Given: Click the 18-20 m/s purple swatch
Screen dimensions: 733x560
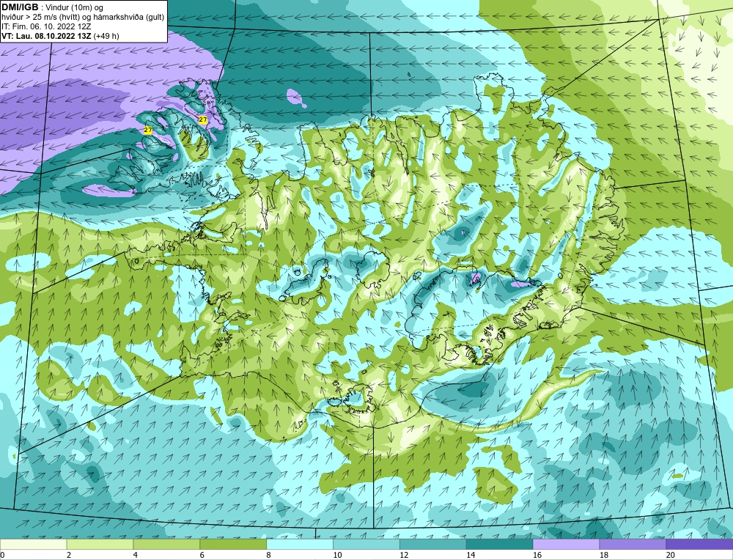Looking at the screenshot, I should (x=633, y=544).
